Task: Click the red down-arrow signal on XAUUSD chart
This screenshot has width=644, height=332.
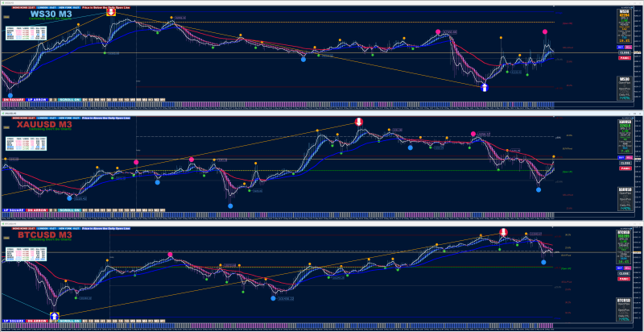Action: pyautogui.click(x=359, y=122)
